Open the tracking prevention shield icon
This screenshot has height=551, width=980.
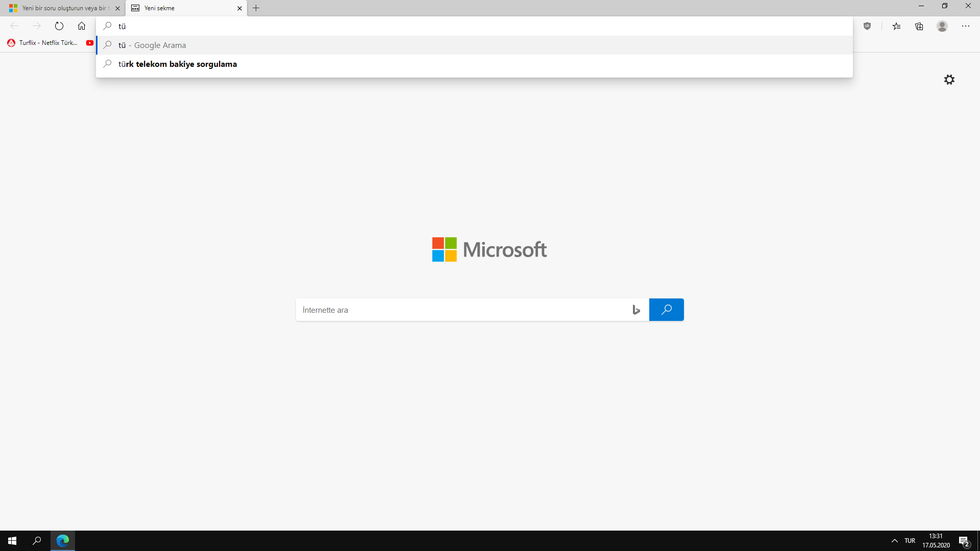[867, 26]
